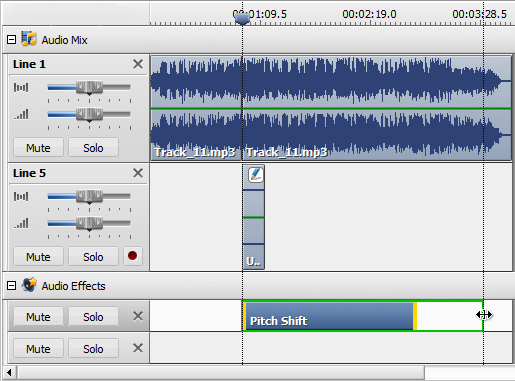Select the Pitch Shift effect block
515x381 pixels.
pyautogui.click(x=329, y=316)
